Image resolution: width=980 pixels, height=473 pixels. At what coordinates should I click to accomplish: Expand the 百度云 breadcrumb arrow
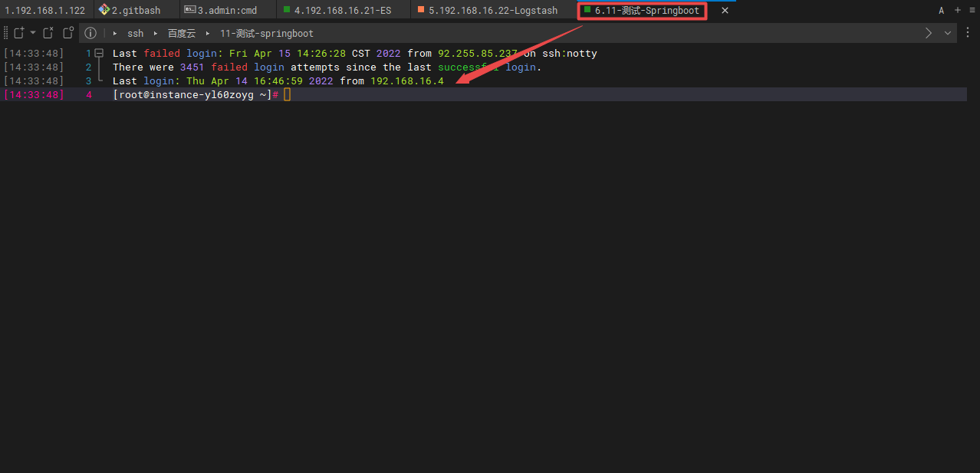(155, 34)
